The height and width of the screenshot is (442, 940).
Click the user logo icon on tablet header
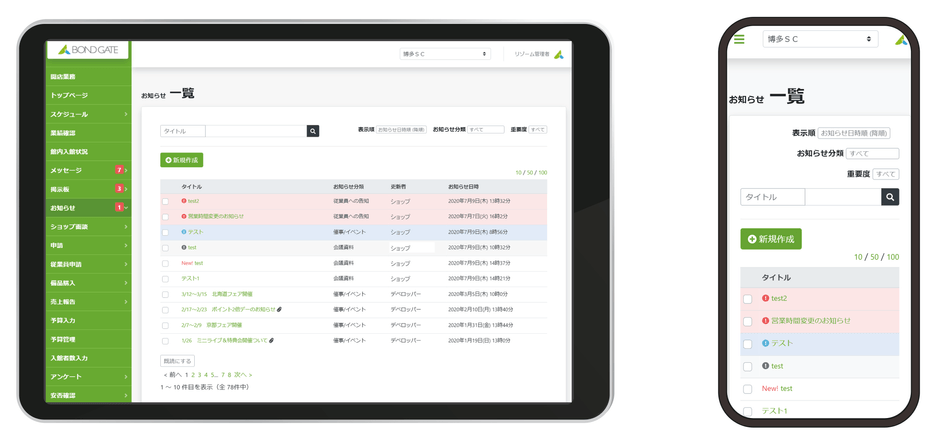coord(559,54)
